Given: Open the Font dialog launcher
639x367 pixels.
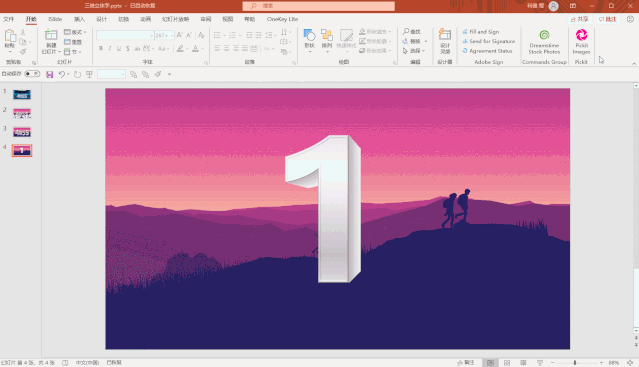Looking at the screenshot, I should click(x=206, y=63).
